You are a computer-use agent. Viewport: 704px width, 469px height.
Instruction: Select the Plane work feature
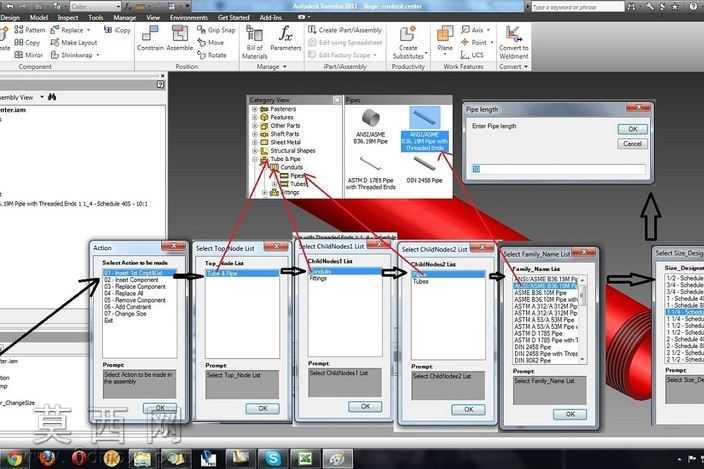coord(445,39)
